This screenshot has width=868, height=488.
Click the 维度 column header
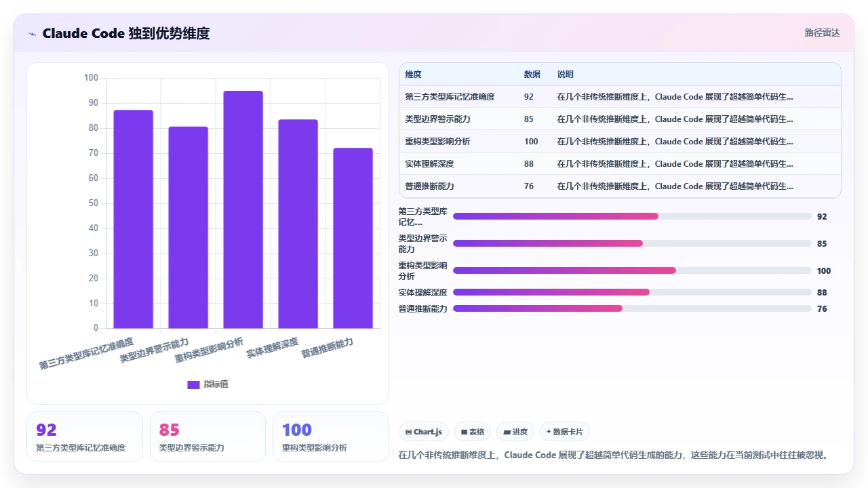413,75
